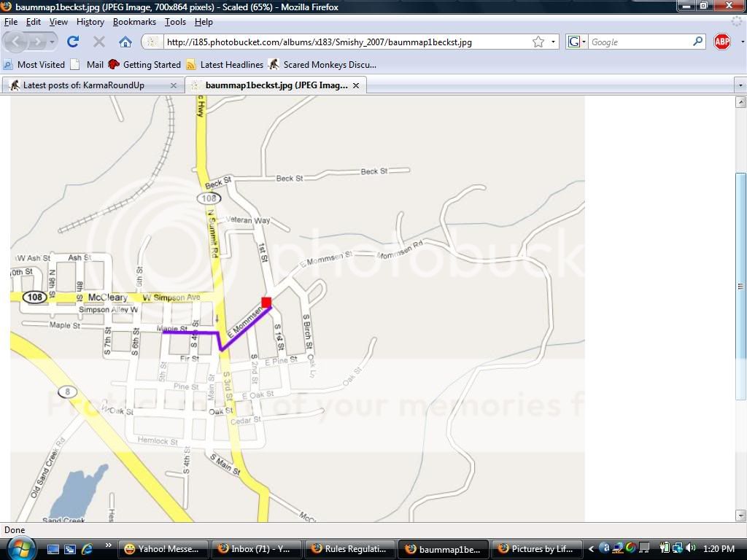The width and height of the screenshot is (747, 560).
Task: Expand the Google search engine dropdown
Action: coord(576,42)
